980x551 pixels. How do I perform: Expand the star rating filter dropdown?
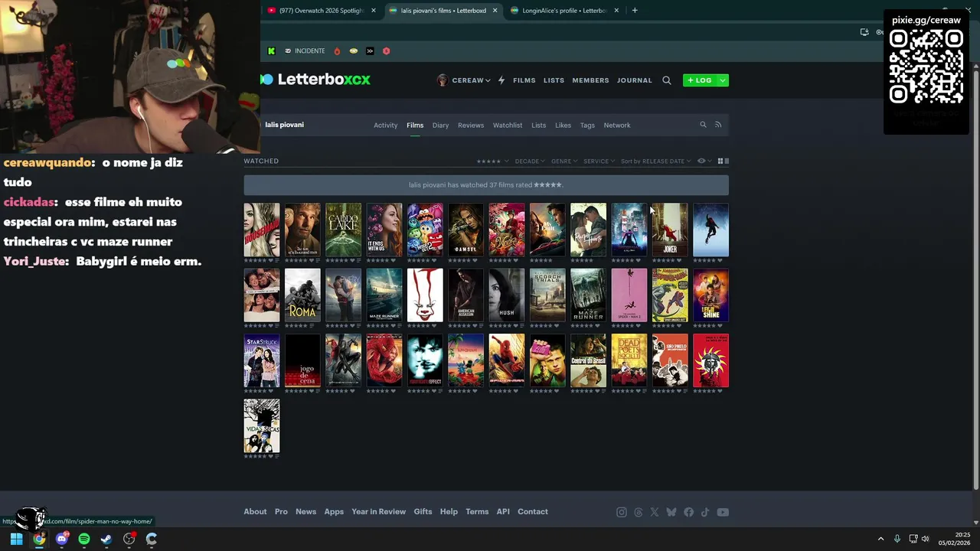(x=492, y=161)
